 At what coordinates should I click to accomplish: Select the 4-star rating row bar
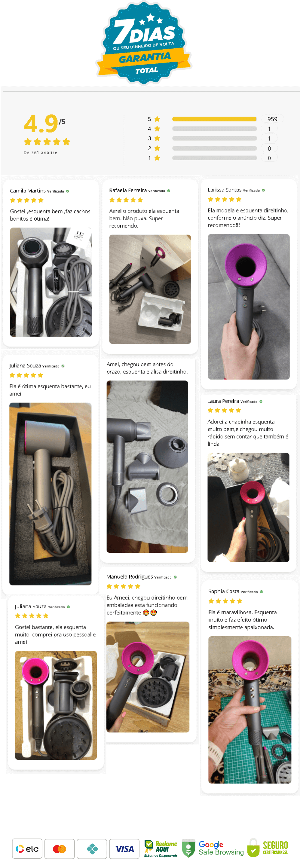click(x=214, y=129)
